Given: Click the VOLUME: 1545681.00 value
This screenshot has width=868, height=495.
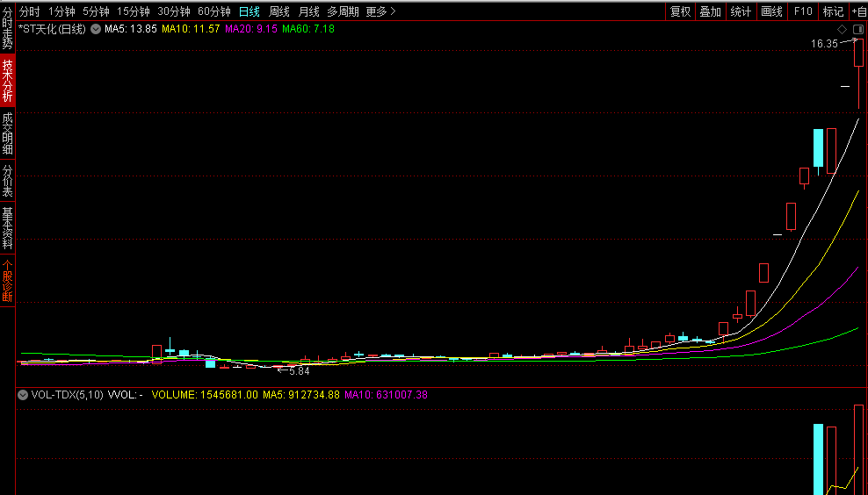Looking at the screenshot, I should point(205,395).
